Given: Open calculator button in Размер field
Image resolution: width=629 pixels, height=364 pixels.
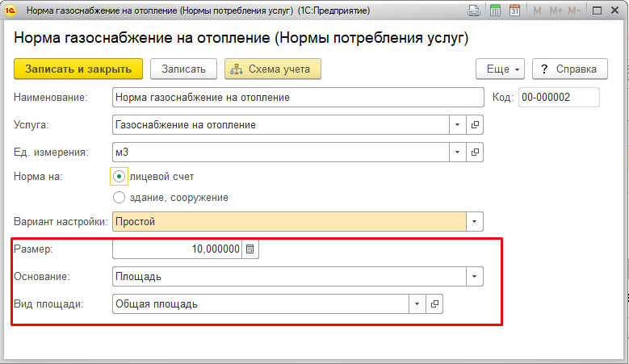Looking at the screenshot, I should click(x=250, y=249).
